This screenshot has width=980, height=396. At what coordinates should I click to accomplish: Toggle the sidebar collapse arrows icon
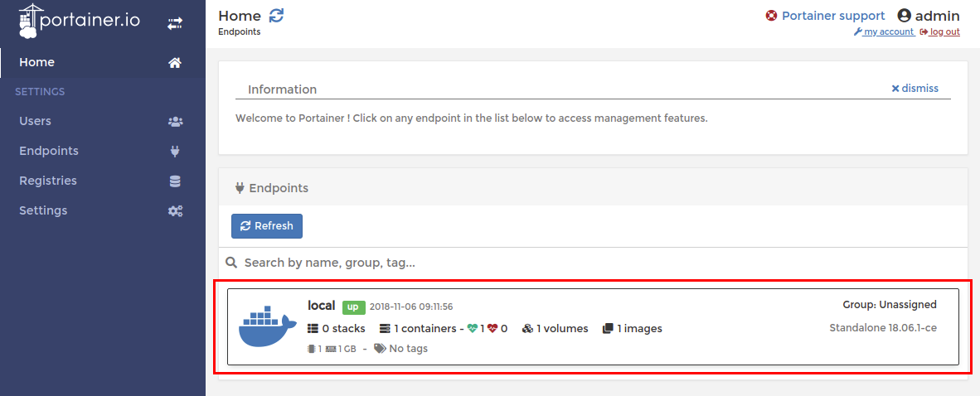pos(175,24)
